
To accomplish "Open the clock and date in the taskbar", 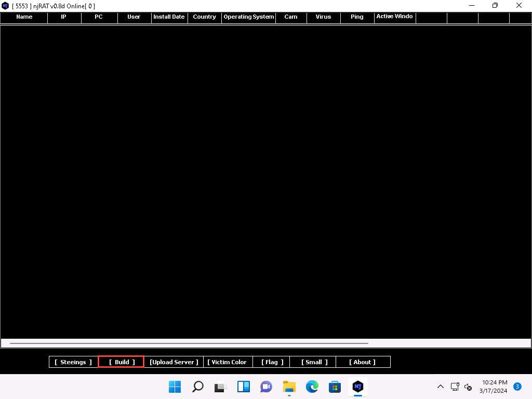I will click(493, 387).
